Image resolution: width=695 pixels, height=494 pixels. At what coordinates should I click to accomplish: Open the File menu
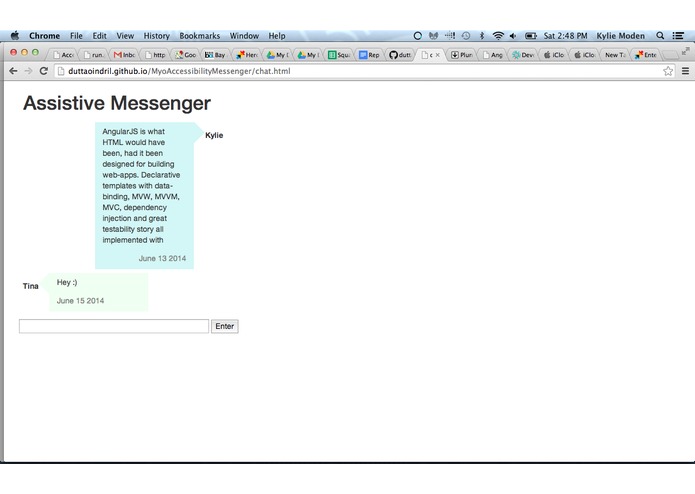76,36
